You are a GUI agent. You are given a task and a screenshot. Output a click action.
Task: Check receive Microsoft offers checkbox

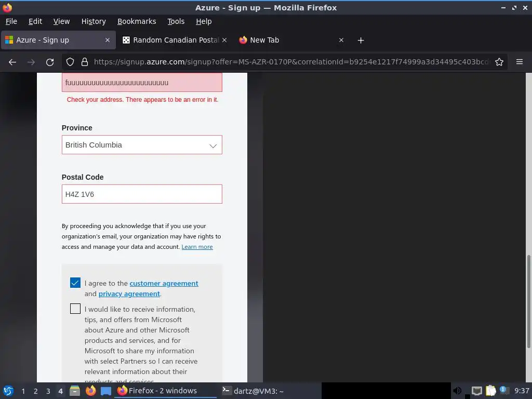[x=75, y=309]
